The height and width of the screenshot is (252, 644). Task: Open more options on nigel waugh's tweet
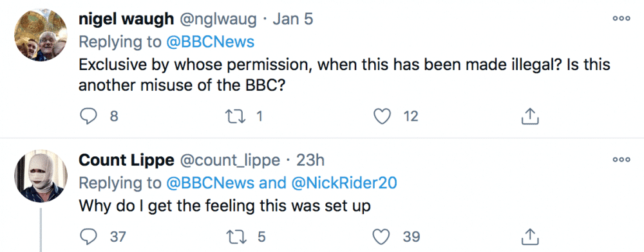pos(621,19)
